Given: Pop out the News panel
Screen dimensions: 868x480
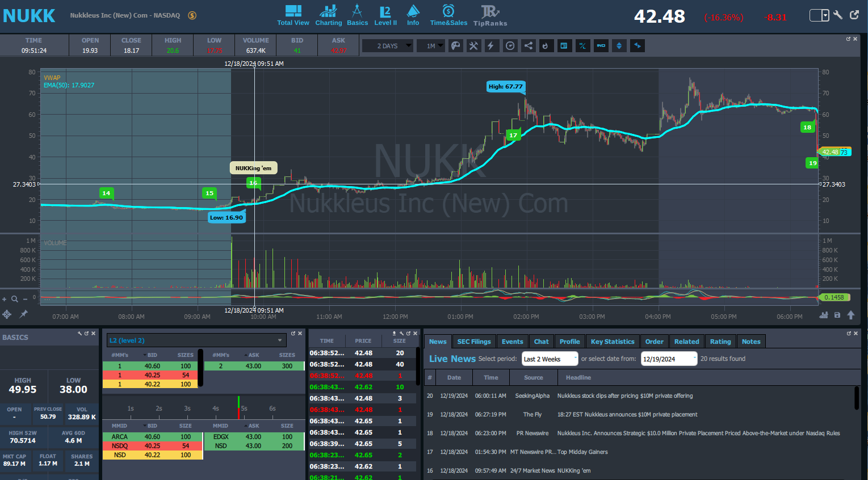Looking at the screenshot, I should point(849,333).
